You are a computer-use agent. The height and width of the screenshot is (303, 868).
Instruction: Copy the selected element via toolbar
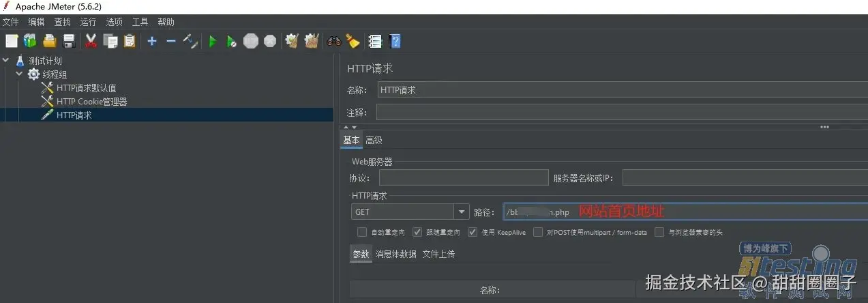click(110, 42)
